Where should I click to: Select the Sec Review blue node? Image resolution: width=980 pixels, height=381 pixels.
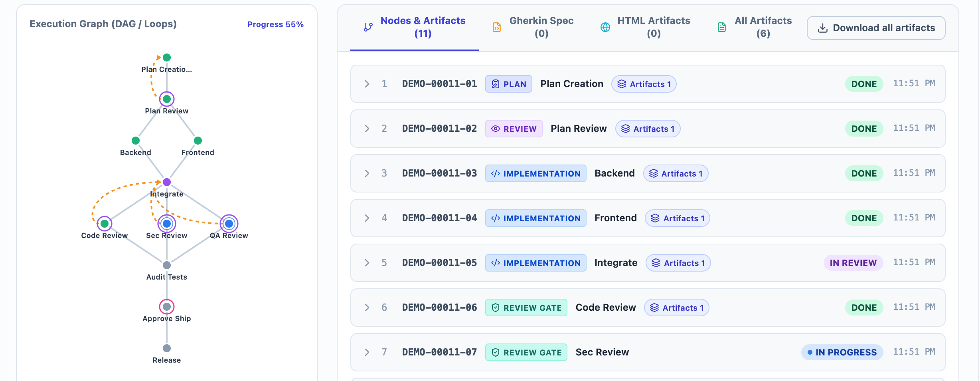[167, 224]
